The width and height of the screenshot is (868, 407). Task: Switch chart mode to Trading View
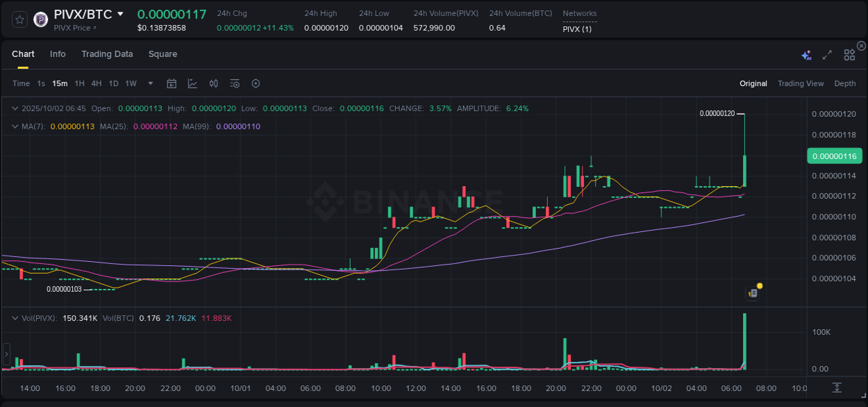click(801, 83)
